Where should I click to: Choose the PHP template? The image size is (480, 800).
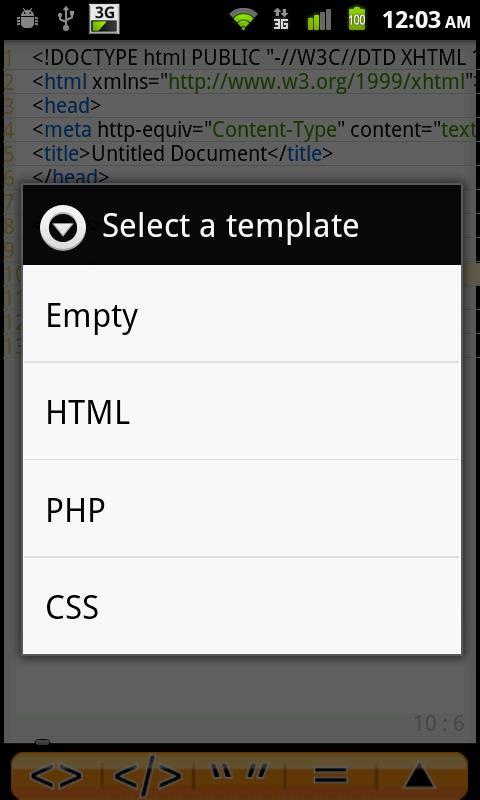pos(242,509)
